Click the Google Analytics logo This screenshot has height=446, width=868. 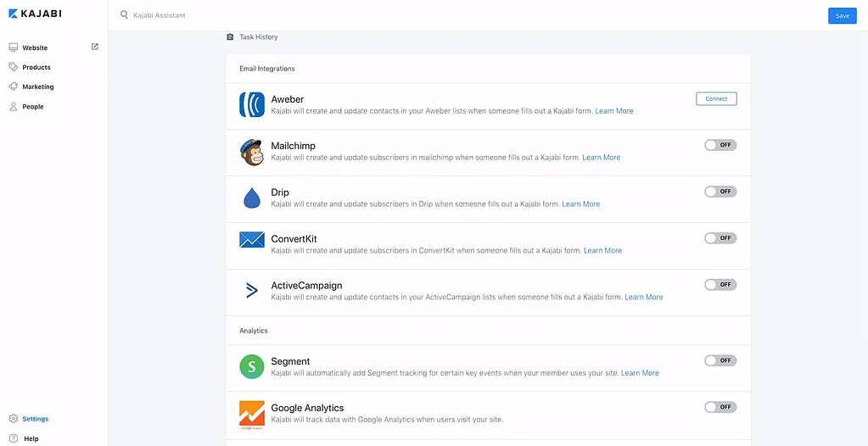(x=252, y=415)
